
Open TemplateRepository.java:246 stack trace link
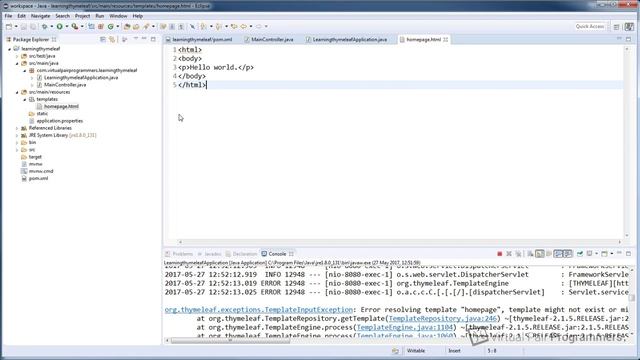tap(443, 318)
